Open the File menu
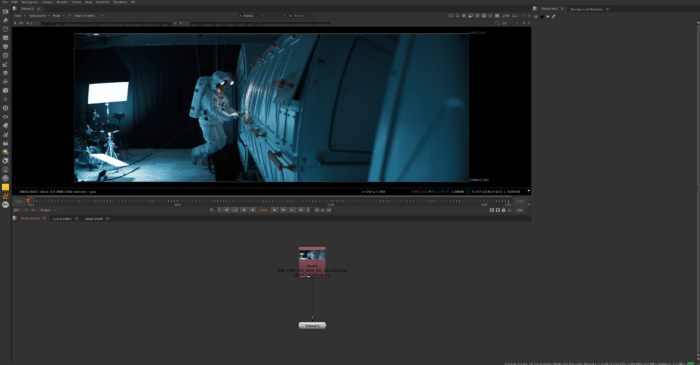700x365 pixels. coord(5,2)
